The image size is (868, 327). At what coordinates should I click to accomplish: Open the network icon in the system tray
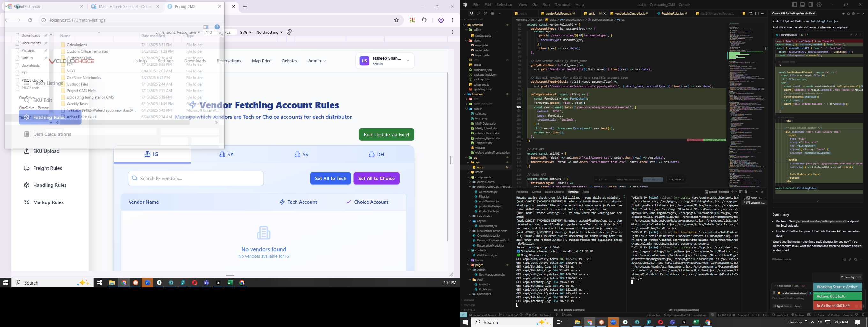point(827,322)
